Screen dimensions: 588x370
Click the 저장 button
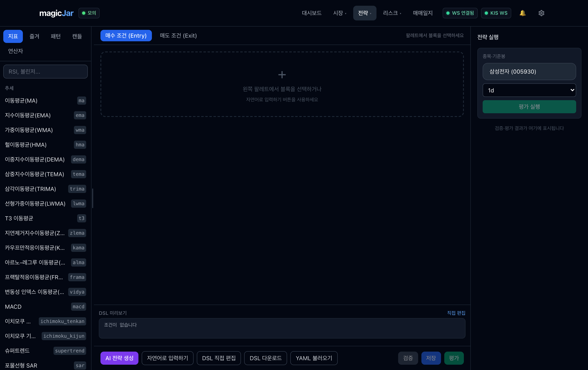(x=431, y=358)
